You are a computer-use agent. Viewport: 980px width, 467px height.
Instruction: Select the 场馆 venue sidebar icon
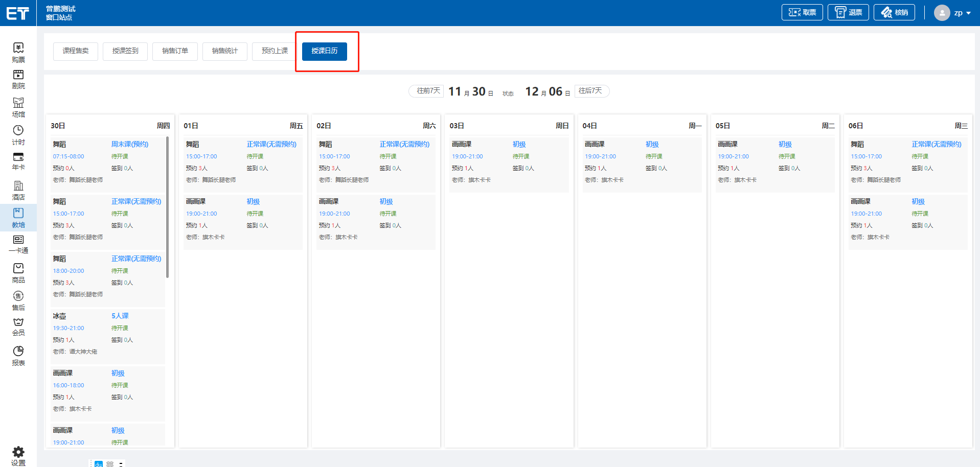point(18,103)
